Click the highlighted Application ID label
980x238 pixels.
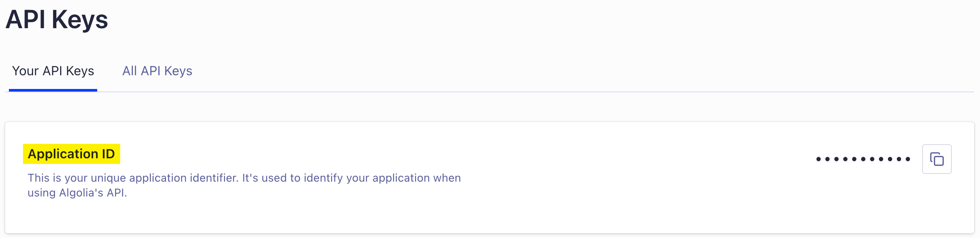point(71,154)
